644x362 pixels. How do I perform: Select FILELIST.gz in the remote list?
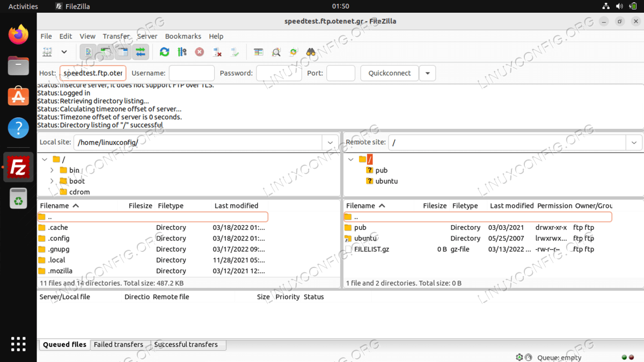pyautogui.click(x=478, y=249)
